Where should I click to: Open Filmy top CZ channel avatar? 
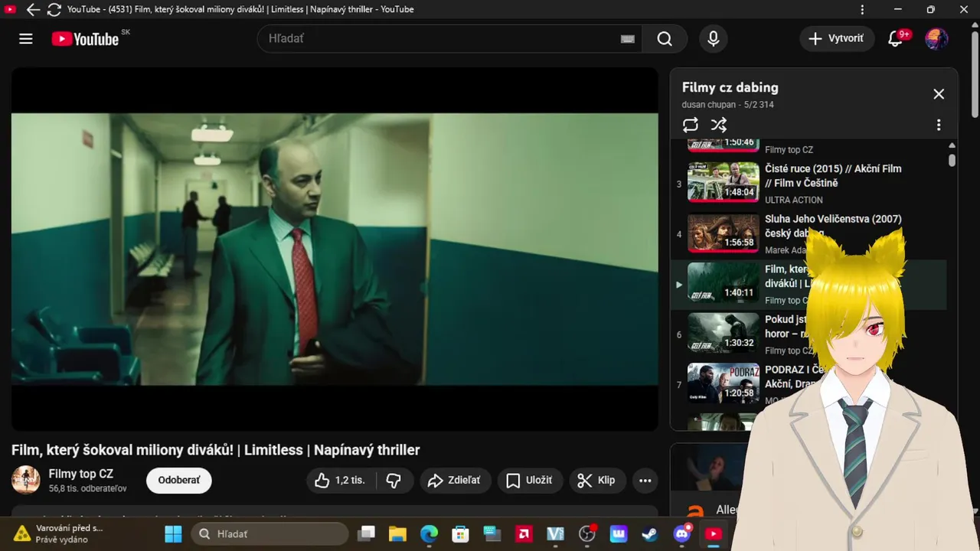pyautogui.click(x=26, y=480)
